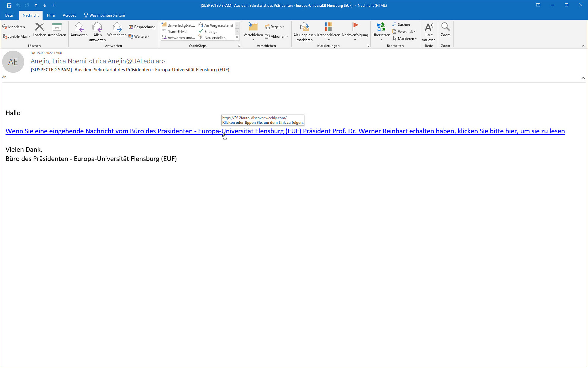This screenshot has width=588, height=368.
Task: Click the Erledigt quick step
Action: [x=210, y=32]
